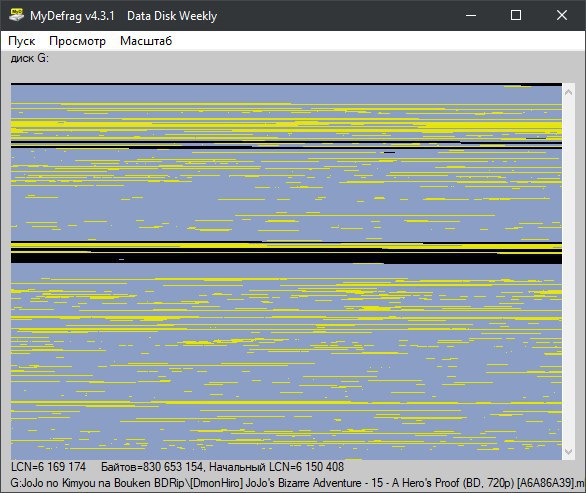Image resolution: width=586 pixels, height=493 pixels.
Task: Maximize the MyDefrag window
Action: click(516, 15)
